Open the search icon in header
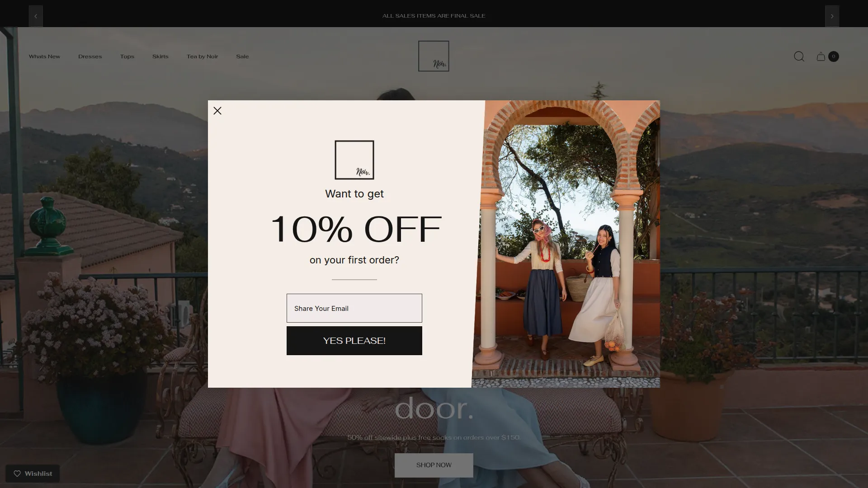868x488 pixels. tap(799, 56)
